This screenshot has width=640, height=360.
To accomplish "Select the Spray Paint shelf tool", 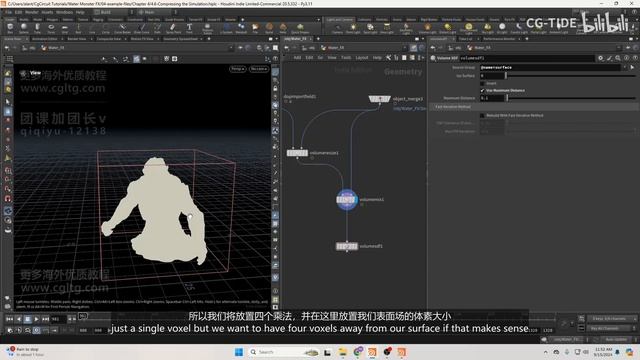I will (173, 28).
